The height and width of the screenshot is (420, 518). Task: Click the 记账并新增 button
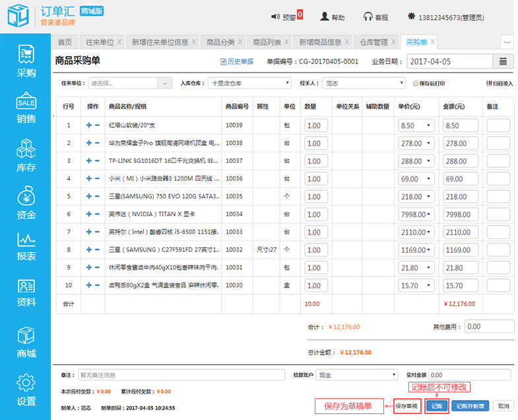470,405
